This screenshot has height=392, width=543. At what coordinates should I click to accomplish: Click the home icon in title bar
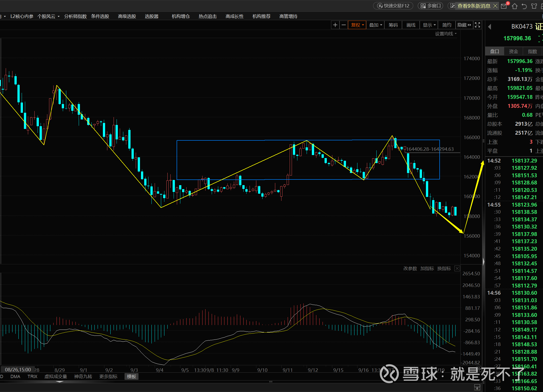pos(515,6)
